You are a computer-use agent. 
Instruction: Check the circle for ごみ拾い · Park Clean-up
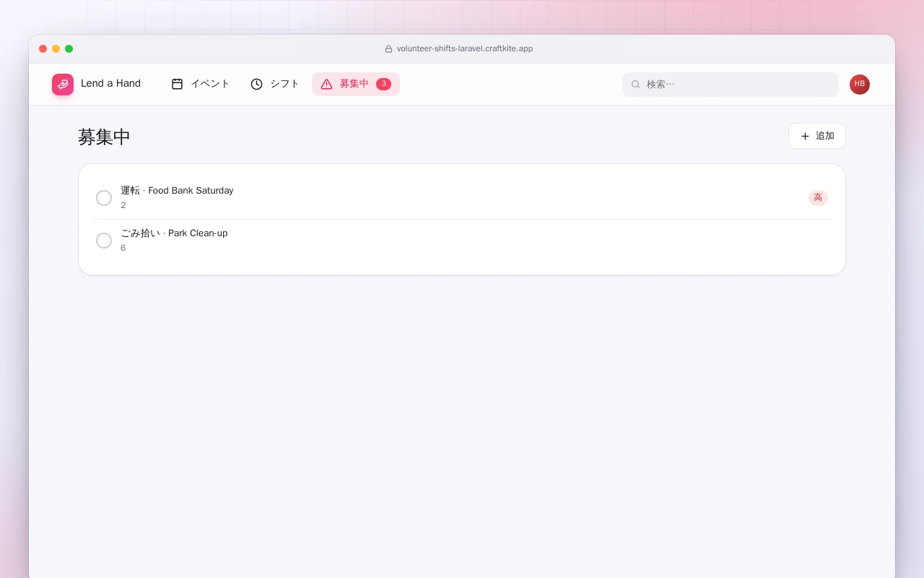(104, 241)
